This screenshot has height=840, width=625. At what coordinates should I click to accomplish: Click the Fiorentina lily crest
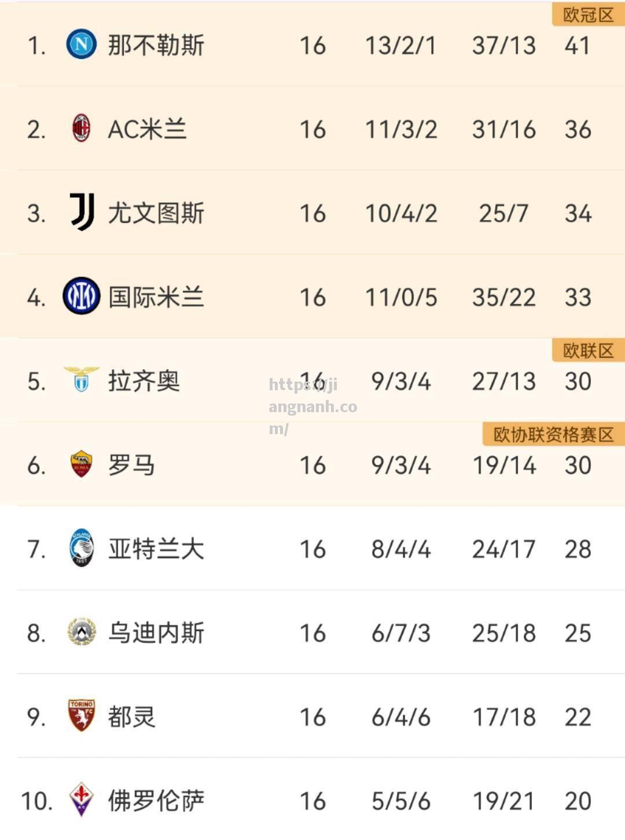coord(81,799)
